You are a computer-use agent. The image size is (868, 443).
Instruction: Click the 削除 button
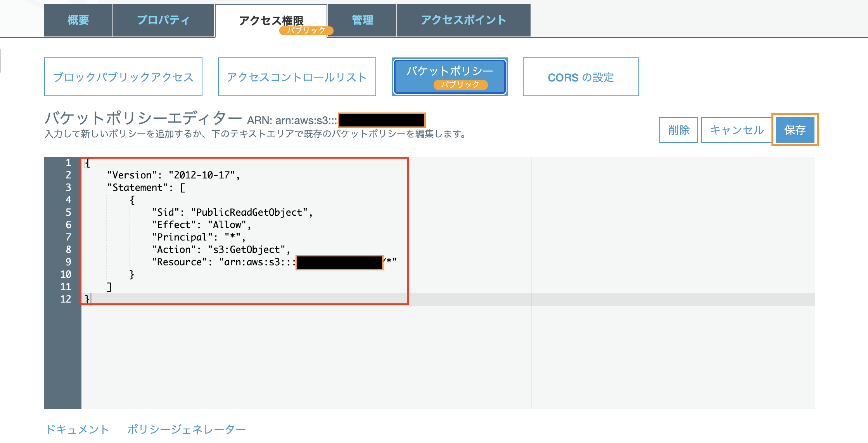(678, 130)
